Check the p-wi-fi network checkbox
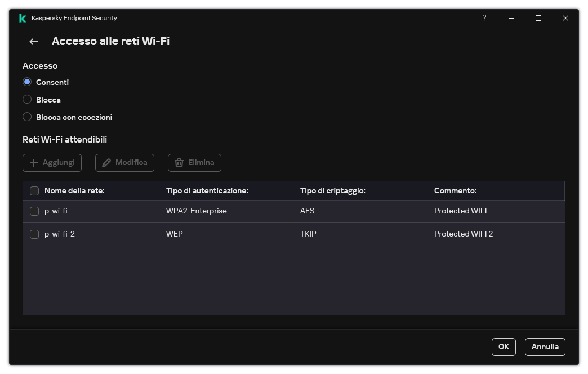The width and height of the screenshot is (588, 374). click(x=34, y=211)
